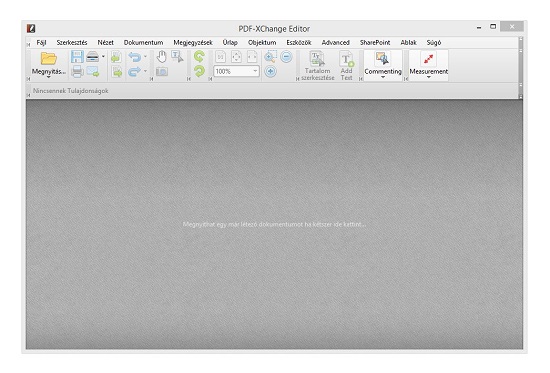Image resolution: width=550 pixels, height=373 pixels.
Task: Click the Zoom In plus icon
Action: [x=270, y=72]
